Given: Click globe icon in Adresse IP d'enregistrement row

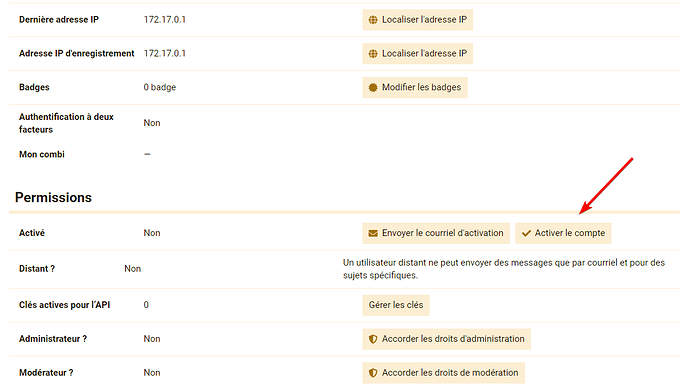Looking at the screenshot, I should click(x=373, y=54).
